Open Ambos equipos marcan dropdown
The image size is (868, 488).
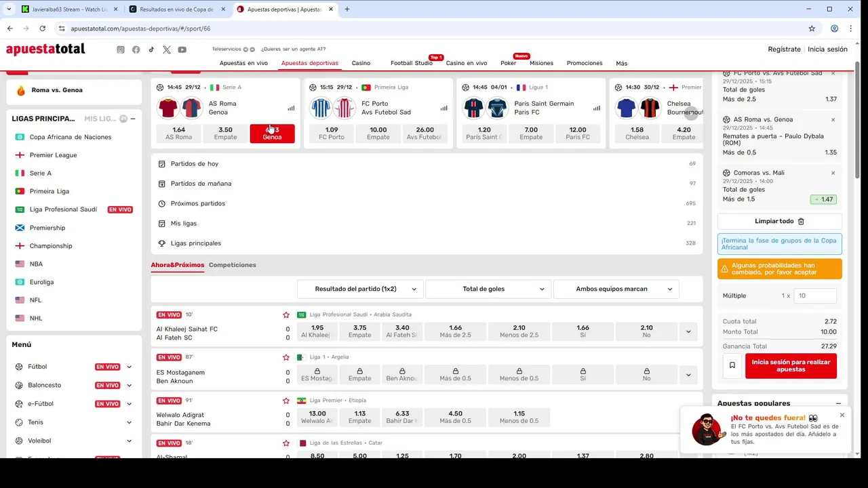[616, 289]
